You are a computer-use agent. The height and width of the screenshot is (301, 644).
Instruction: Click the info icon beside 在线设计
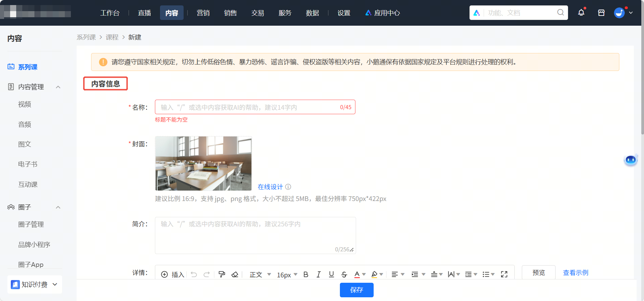(288, 187)
